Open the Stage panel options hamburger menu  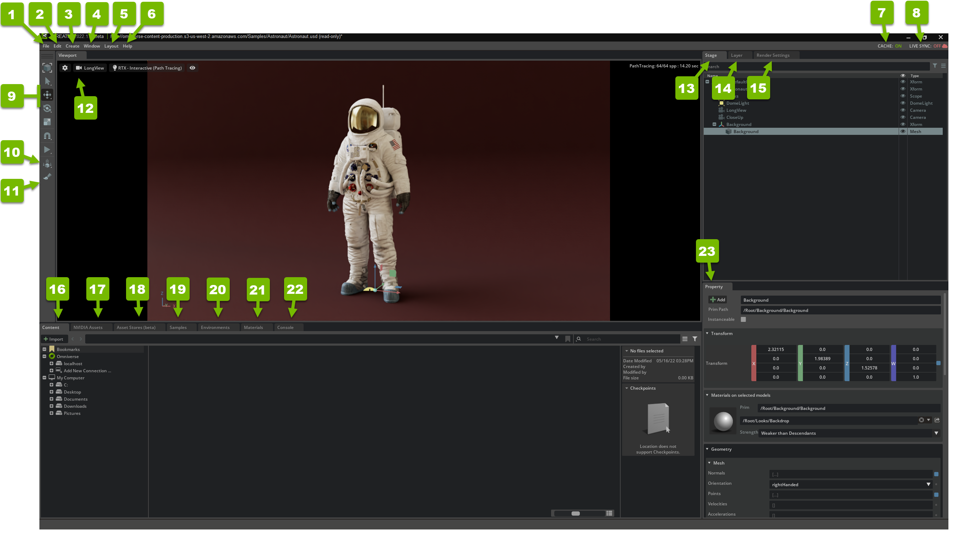(943, 66)
